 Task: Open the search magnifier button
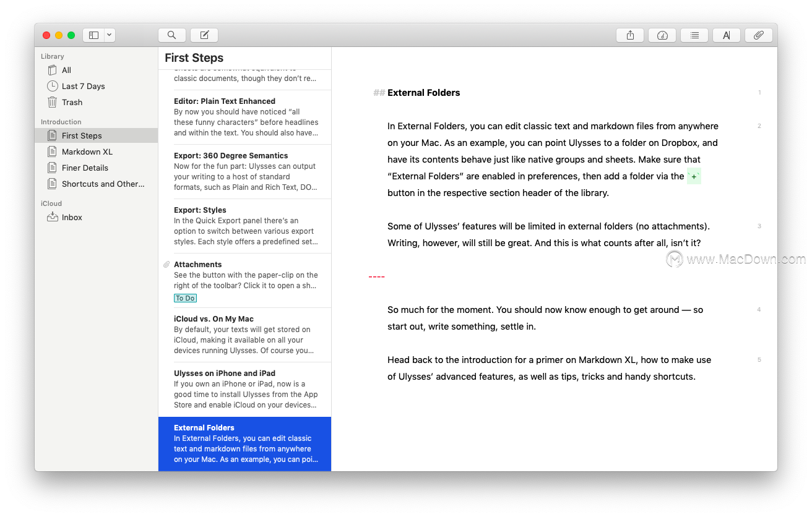172,35
